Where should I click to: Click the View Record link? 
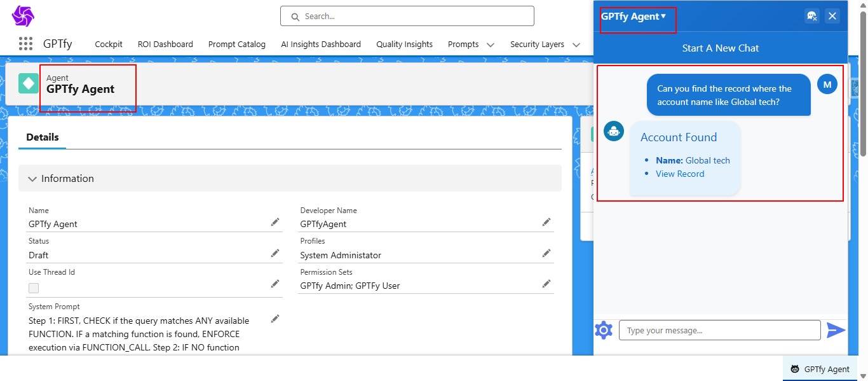[x=680, y=174]
